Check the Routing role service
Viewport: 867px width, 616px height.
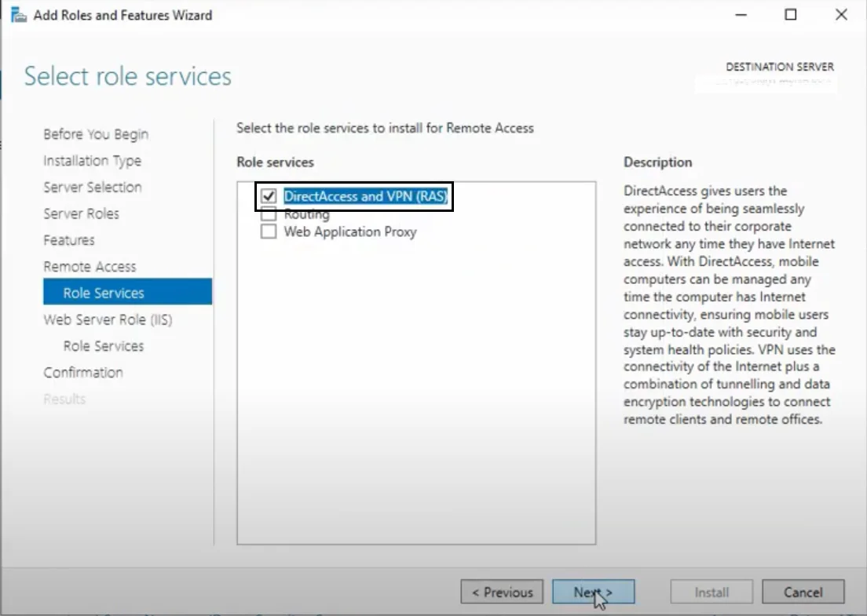(x=267, y=213)
